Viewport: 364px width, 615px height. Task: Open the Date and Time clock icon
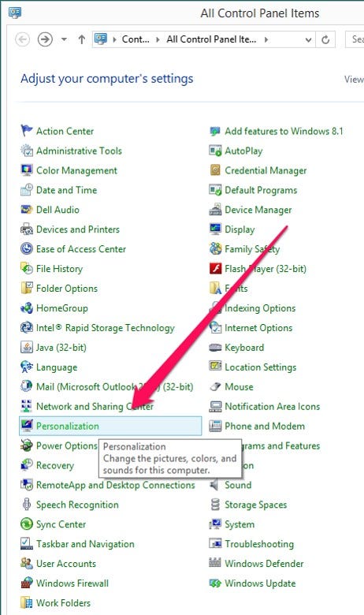point(26,190)
